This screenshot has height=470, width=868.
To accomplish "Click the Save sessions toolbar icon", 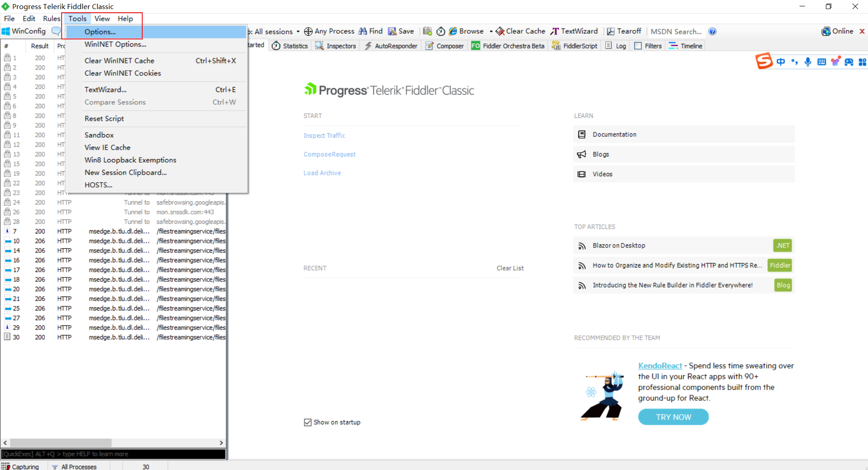I will click(x=392, y=31).
